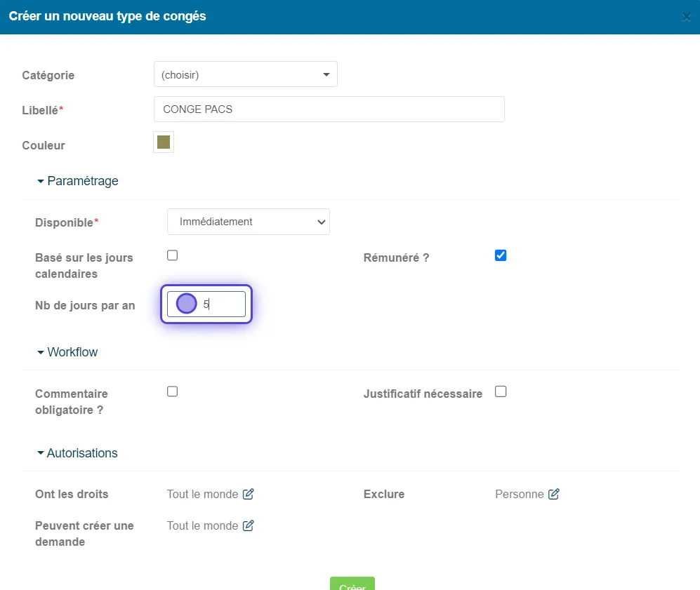
Task: Uncheck the 'Rémunéré ?' checkbox
Action: pyautogui.click(x=501, y=255)
